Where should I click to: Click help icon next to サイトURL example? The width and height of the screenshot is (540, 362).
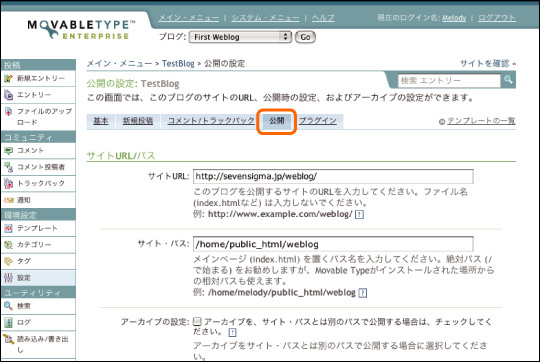[x=359, y=215]
